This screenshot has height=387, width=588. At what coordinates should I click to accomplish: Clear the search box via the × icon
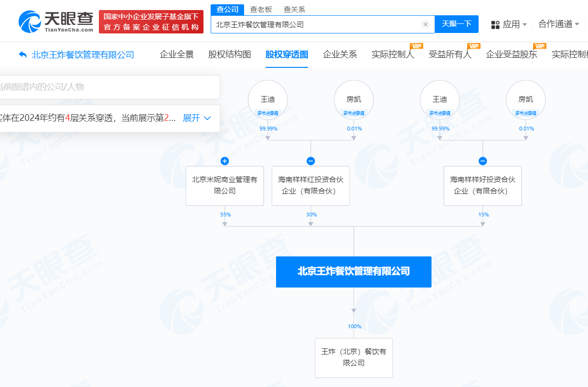[426, 24]
